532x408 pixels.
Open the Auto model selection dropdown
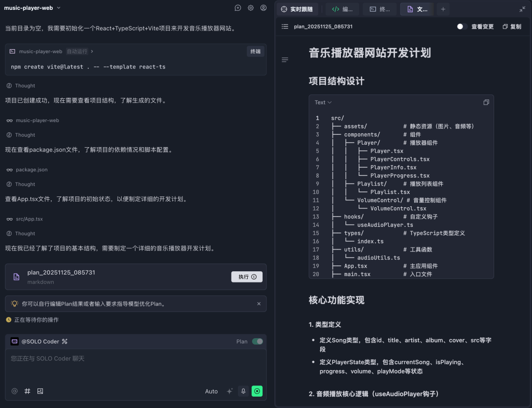pos(211,391)
